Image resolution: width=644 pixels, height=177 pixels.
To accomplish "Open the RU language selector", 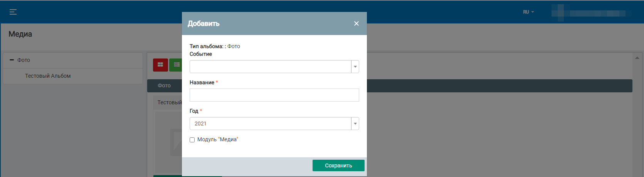I will coord(528,12).
